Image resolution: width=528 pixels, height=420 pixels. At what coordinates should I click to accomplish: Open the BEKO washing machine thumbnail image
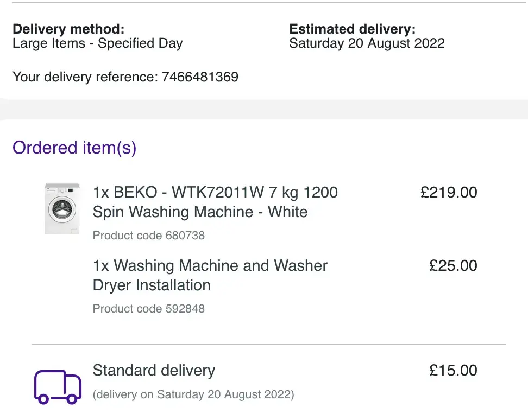62,209
